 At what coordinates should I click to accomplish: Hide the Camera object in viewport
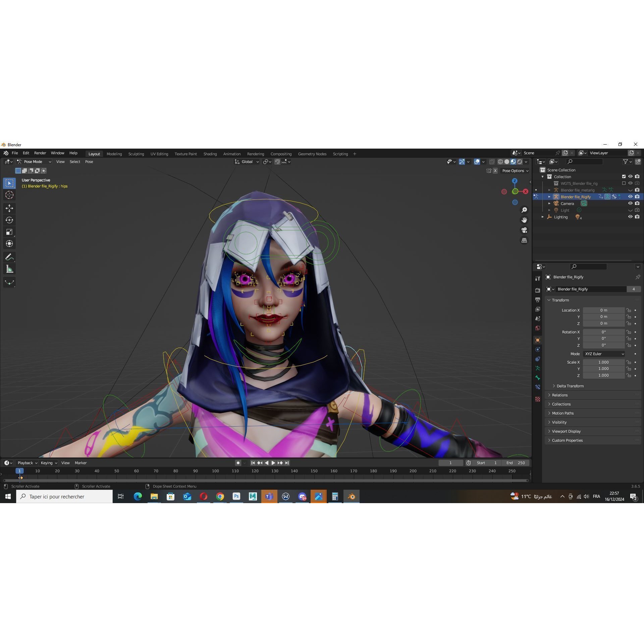pyautogui.click(x=630, y=203)
